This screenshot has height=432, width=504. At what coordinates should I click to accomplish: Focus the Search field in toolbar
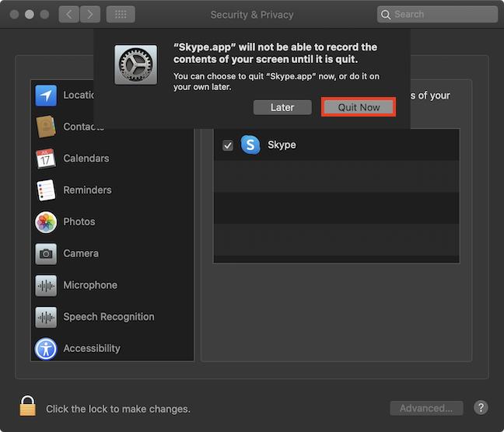(437, 15)
